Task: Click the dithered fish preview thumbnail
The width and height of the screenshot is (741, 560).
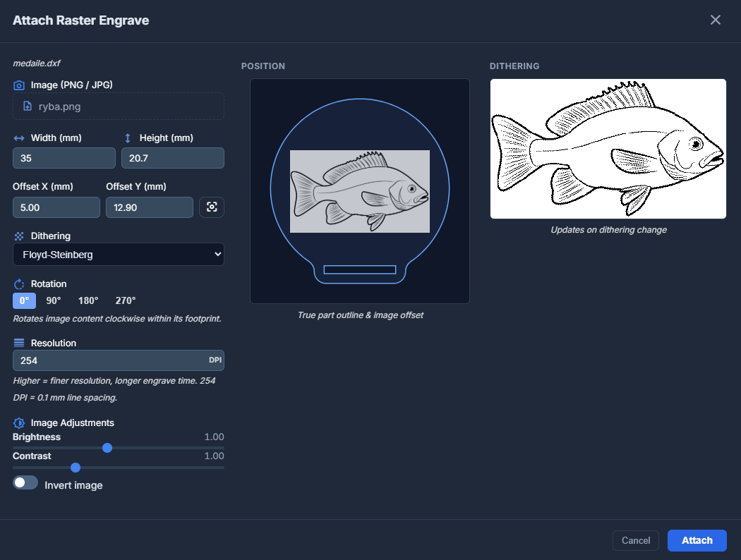Action: point(608,149)
